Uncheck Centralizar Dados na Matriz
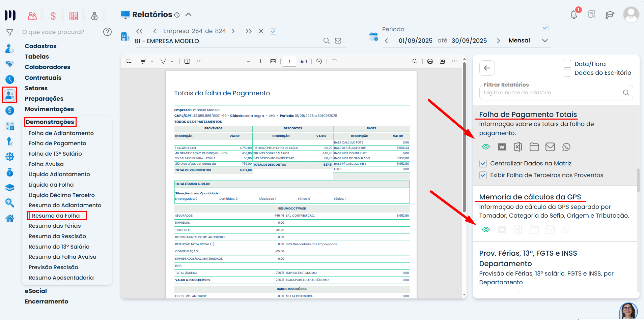The height and width of the screenshot is (320, 644). click(x=483, y=164)
